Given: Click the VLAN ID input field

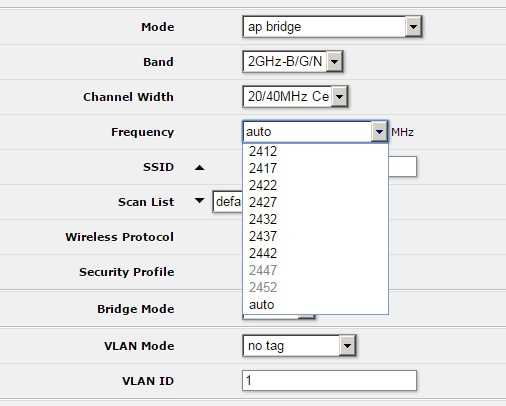Looking at the screenshot, I should point(329,380).
